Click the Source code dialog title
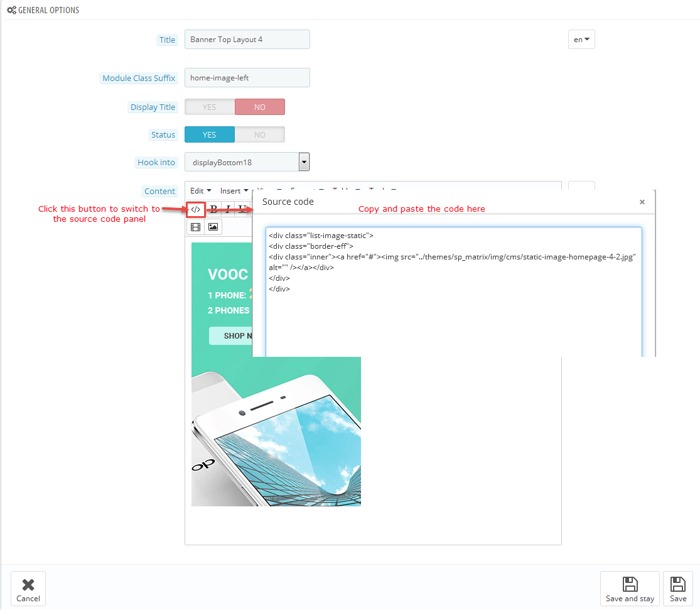700x610 pixels. pos(288,202)
